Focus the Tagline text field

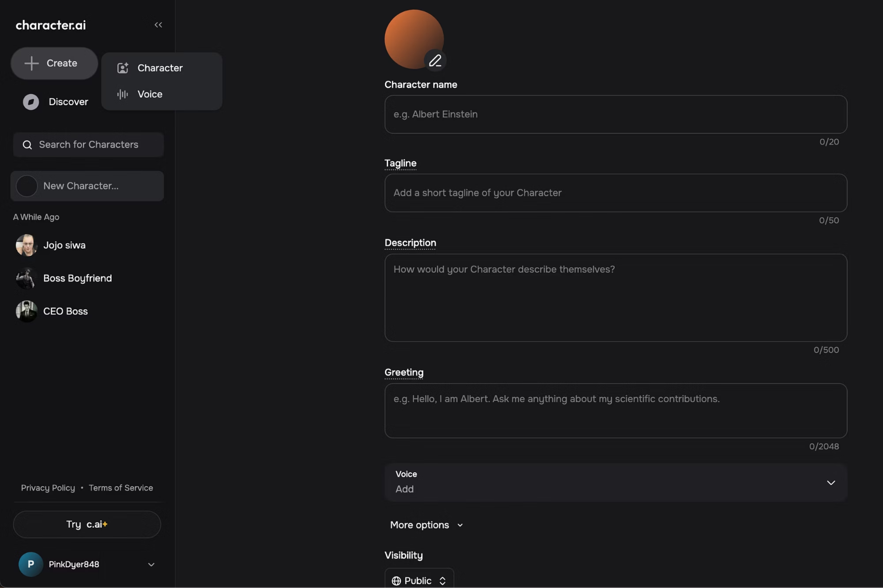pos(615,193)
